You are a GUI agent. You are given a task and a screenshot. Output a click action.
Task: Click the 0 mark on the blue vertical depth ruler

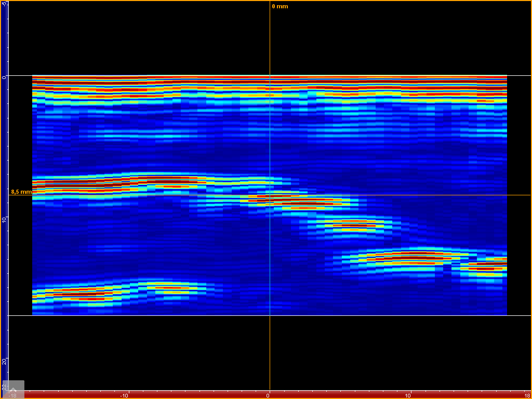click(4, 77)
